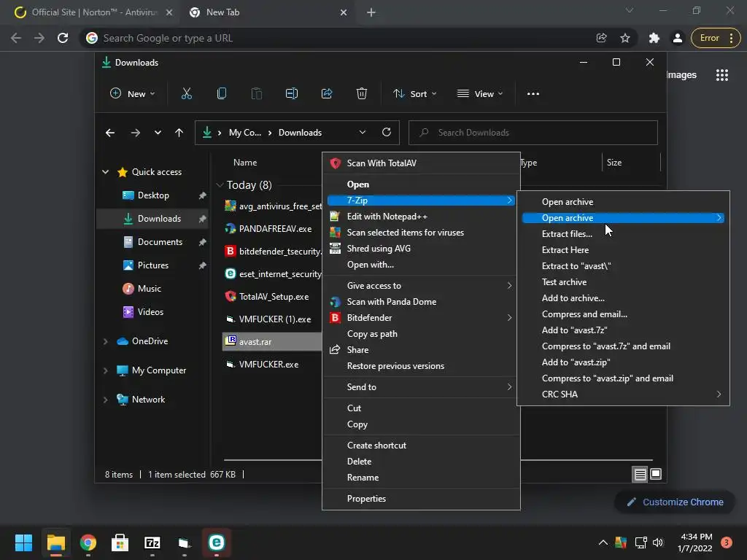This screenshot has width=747, height=560.
Task: Click the Copy icon in Explorer toolbar
Action: pos(222,94)
